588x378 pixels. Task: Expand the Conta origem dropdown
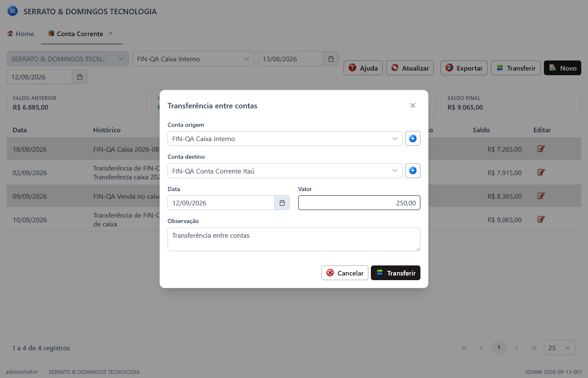(x=285, y=139)
